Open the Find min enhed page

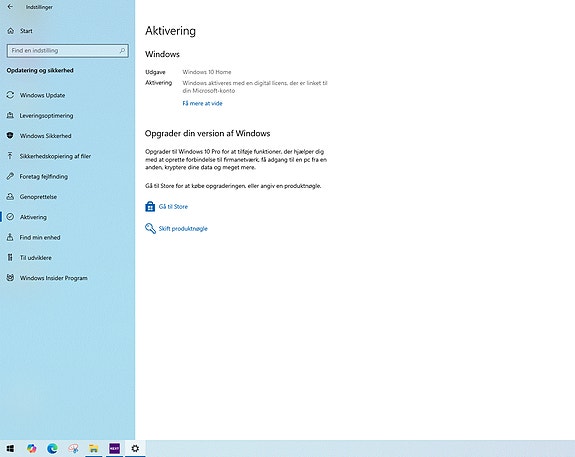40,237
